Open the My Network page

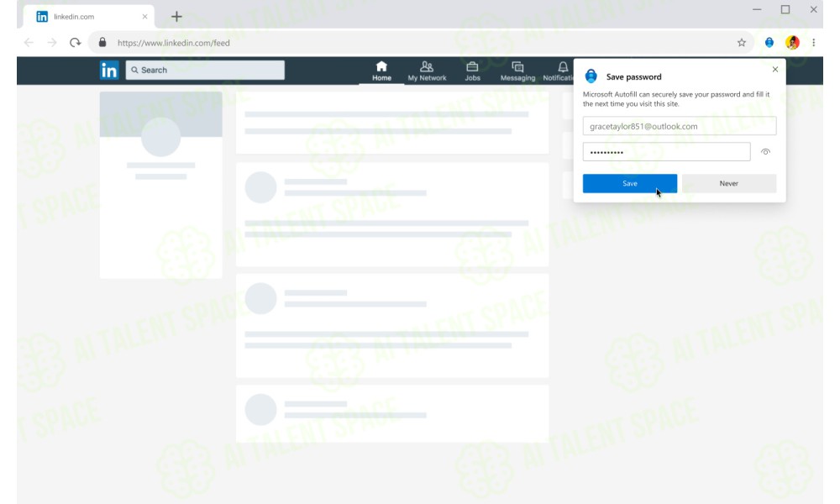tap(427, 71)
